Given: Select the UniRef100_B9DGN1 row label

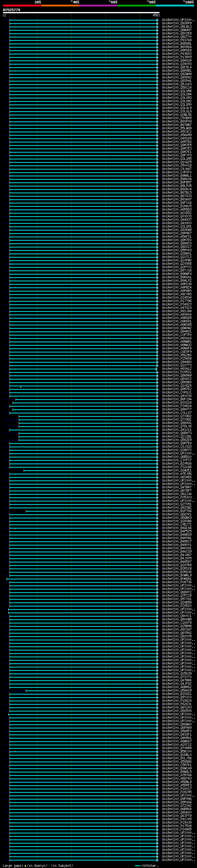Looking at the screenshot, I should [177, 43].
